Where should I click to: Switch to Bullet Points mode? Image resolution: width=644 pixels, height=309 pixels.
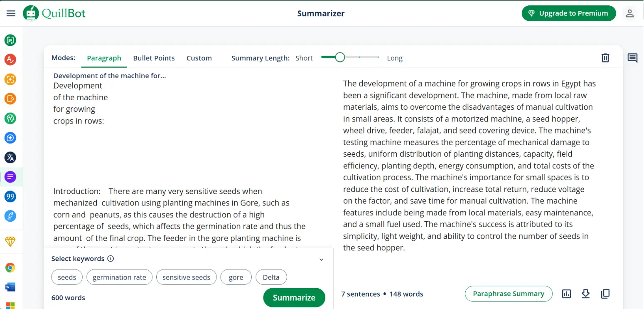(x=154, y=58)
